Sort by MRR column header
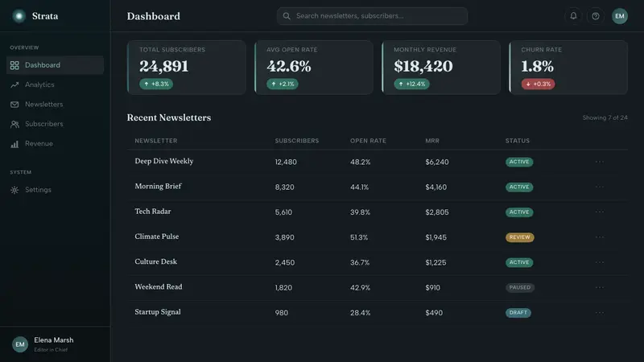The width and height of the screenshot is (644, 362). coord(432,141)
